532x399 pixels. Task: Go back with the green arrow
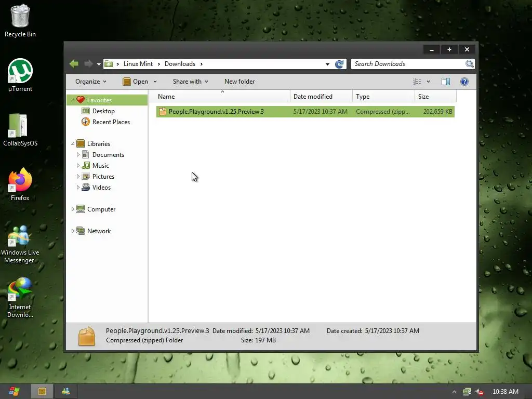tap(74, 64)
